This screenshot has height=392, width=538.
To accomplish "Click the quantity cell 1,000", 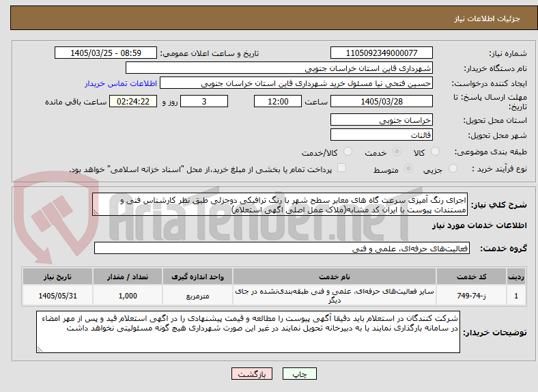I will [127, 296].
